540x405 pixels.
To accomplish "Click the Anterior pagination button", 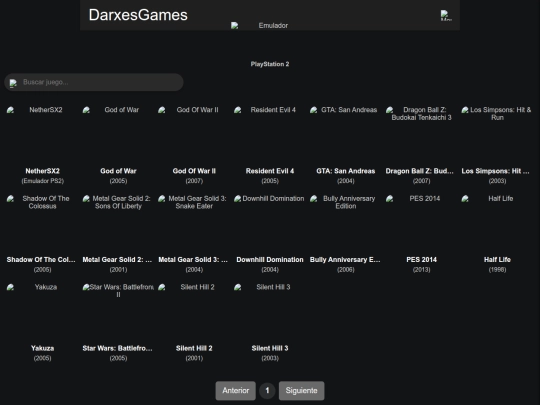I will click(236, 391).
